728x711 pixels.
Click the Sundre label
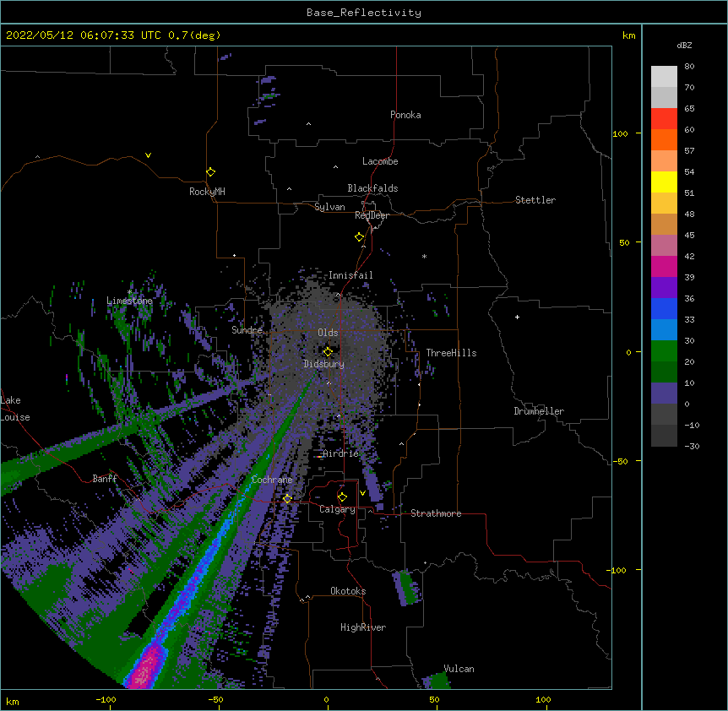pos(247,330)
